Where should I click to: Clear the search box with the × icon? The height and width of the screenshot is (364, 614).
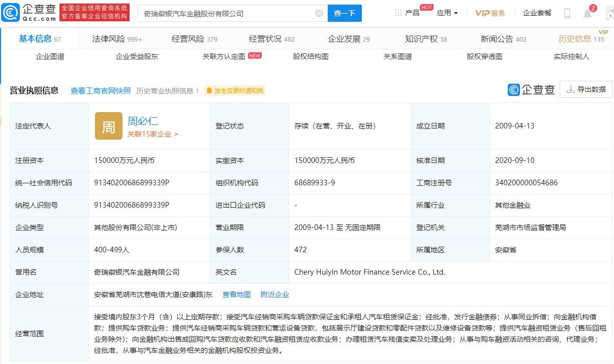point(319,13)
